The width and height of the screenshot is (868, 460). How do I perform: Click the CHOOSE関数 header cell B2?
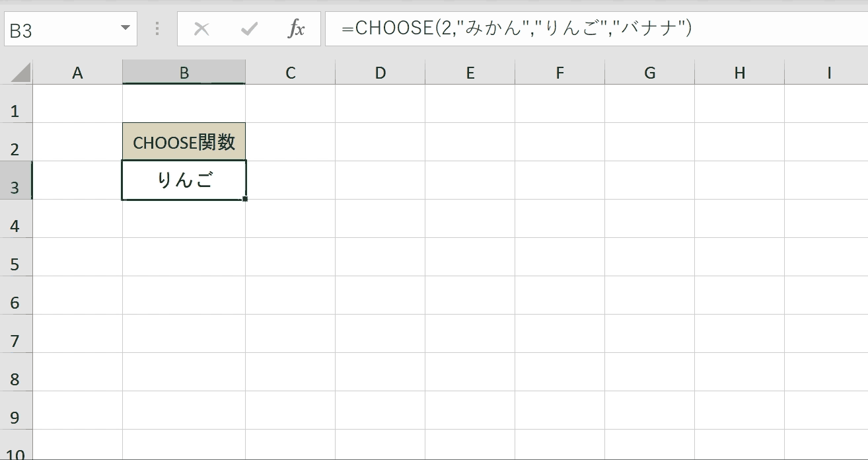(x=184, y=142)
